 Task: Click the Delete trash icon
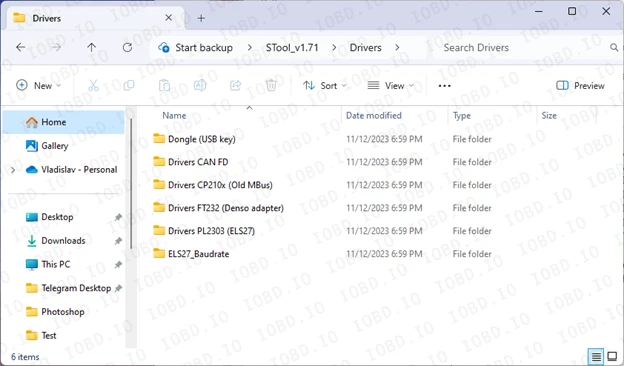pos(271,86)
